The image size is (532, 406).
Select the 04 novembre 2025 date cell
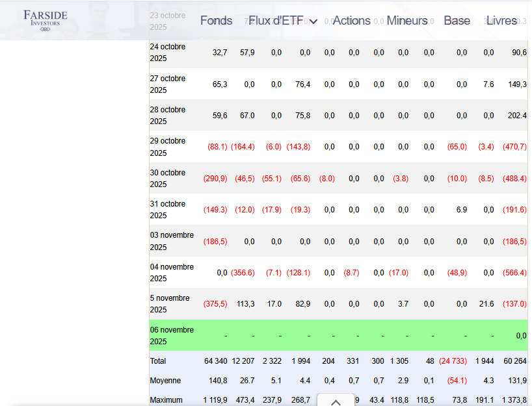[172, 272]
